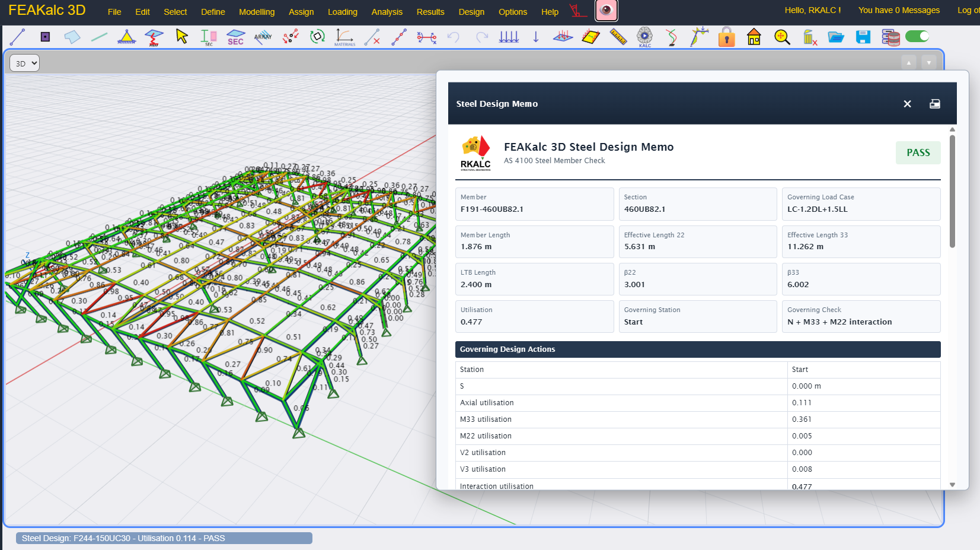Select the ruler measure tool
The width and height of the screenshot is (980, 550).
pyautogui.click(x=618, y=37)
